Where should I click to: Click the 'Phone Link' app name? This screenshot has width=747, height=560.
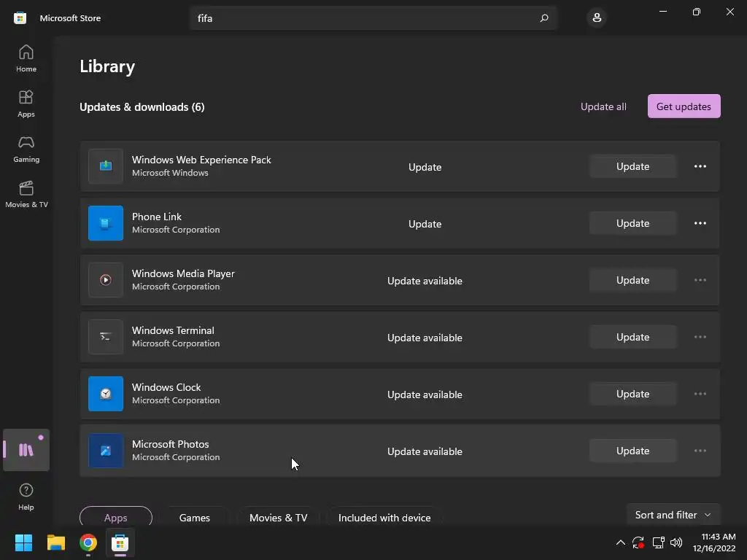tap(157, 217)
